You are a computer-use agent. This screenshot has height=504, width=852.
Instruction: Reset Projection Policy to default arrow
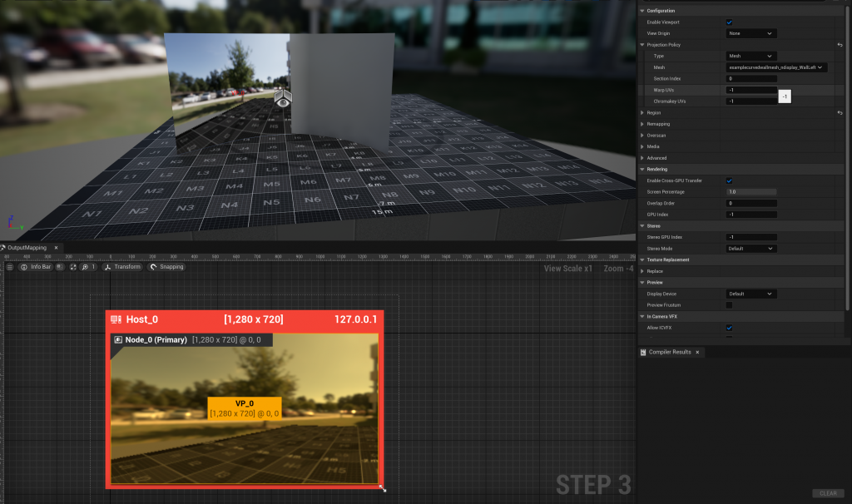(840, 45)
